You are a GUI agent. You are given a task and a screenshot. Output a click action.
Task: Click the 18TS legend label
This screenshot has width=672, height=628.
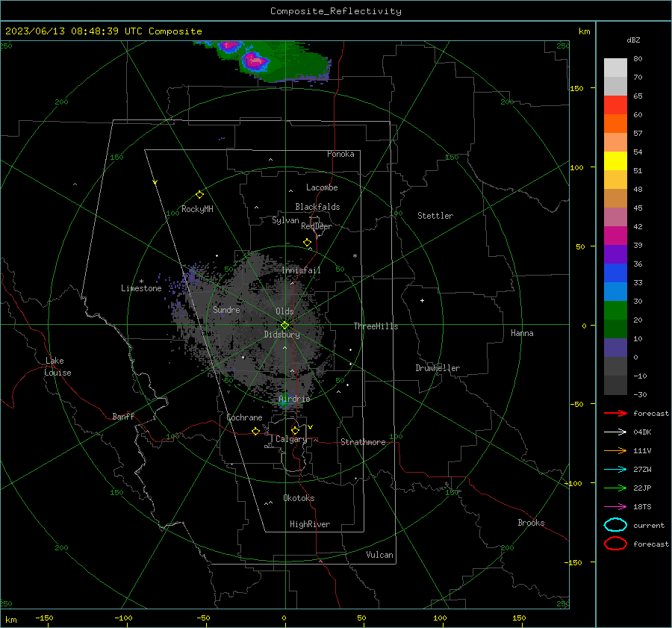pyautogui.click(x=642, y=507)
